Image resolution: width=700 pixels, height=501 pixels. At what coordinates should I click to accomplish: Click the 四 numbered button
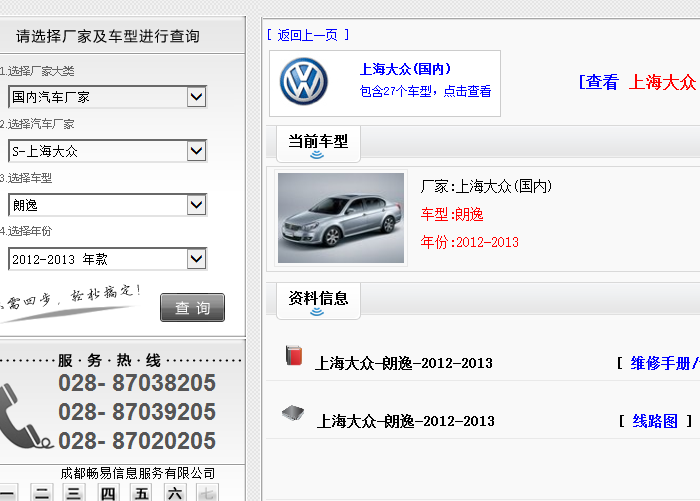pyautogui.click(x=108, y=493)
